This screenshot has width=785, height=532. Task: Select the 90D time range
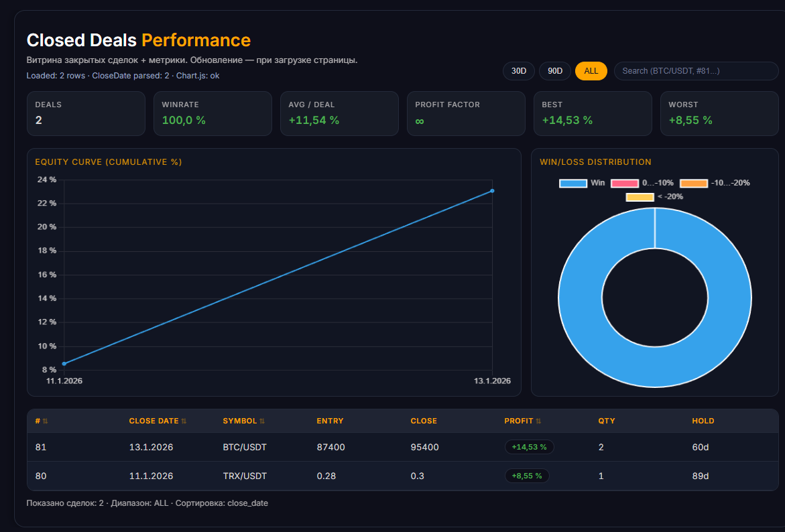[554, 71]
